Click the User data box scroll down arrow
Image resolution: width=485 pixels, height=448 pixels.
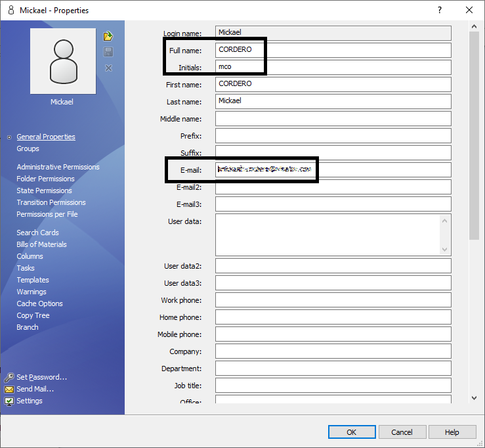[445, 249]
